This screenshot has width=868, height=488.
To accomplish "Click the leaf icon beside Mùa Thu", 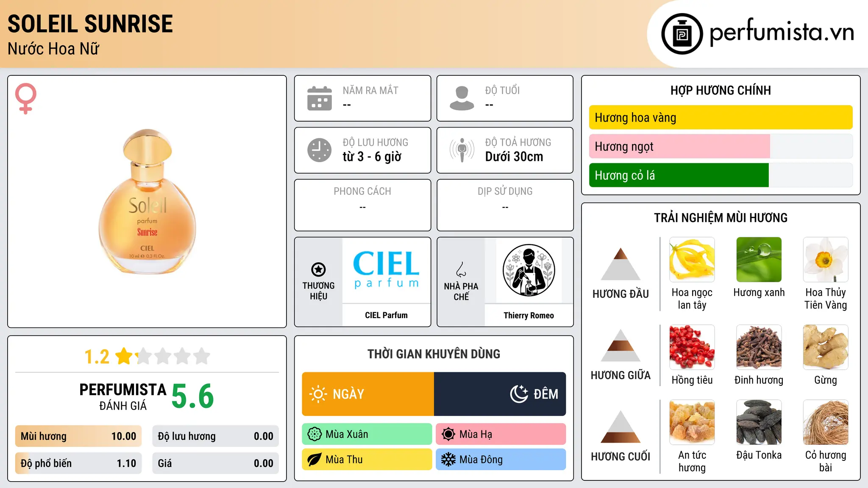I will (x=314, y=460).
